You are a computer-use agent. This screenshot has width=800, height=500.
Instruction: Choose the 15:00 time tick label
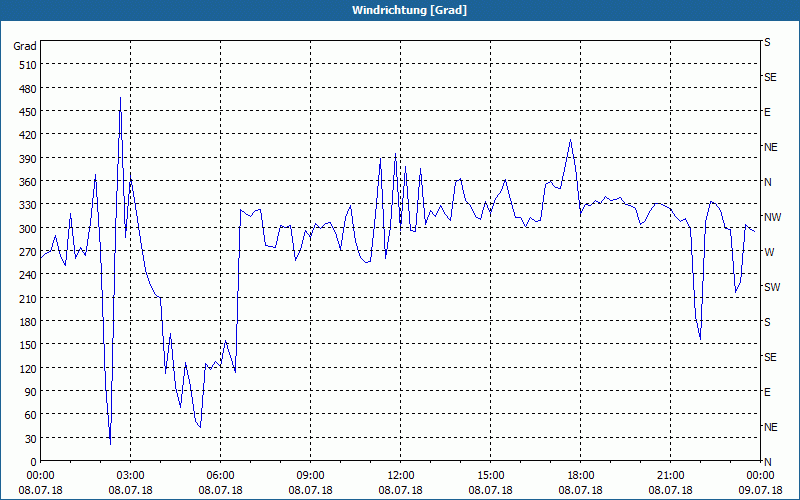[490, 476]
